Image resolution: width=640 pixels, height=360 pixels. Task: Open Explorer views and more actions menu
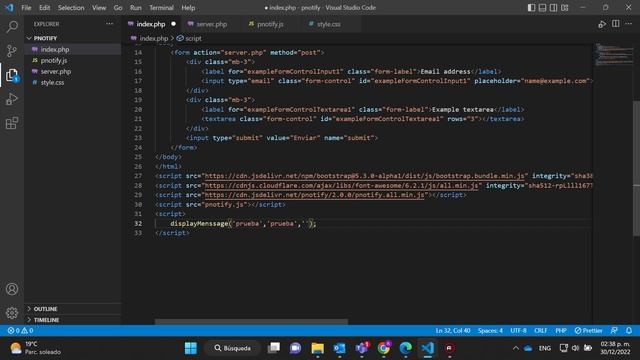(x=109, y=24)
